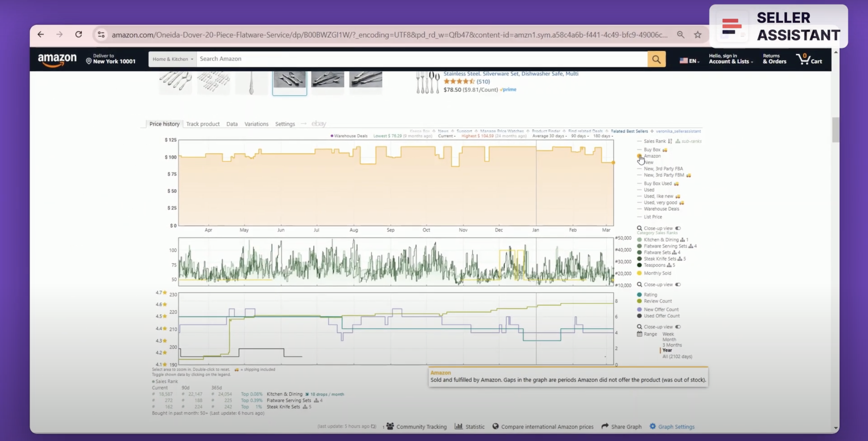The width and height of the screenshot is (868, 441).
Task: Toggle the Warehouse Deals data series
Action: [661, 209]
